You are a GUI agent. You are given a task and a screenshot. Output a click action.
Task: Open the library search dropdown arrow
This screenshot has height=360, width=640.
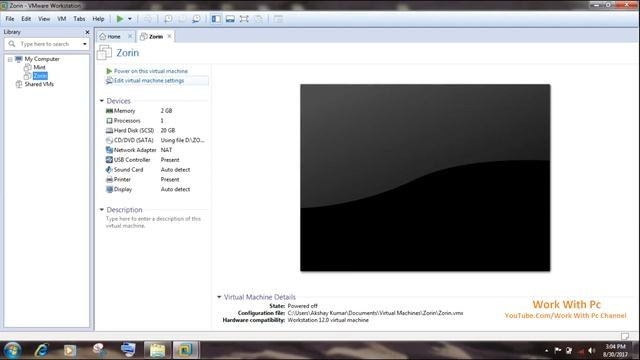[x=85, y=44]
